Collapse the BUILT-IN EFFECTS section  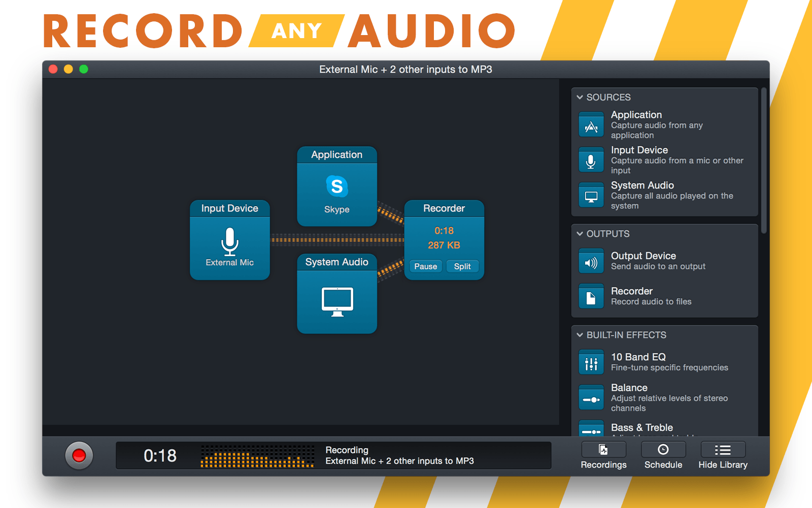[580, 335]
